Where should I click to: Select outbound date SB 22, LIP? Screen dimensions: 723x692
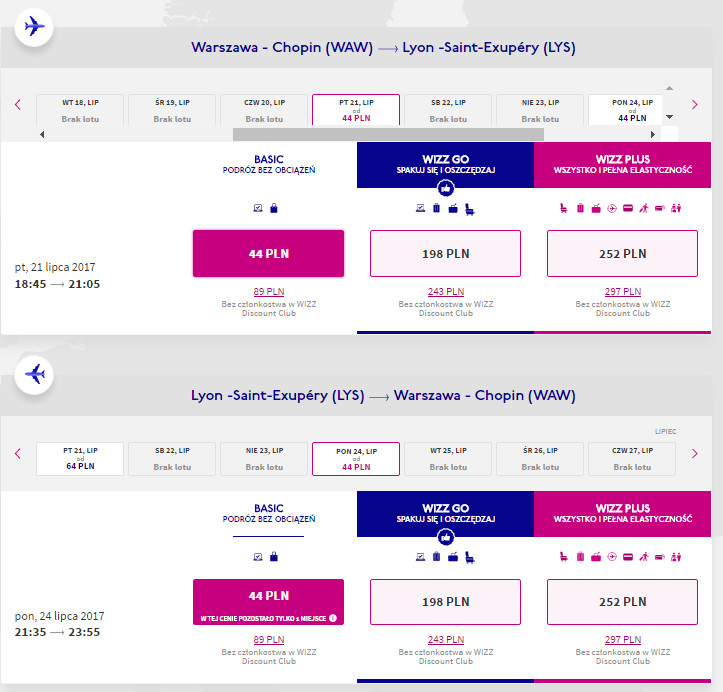click(448, 110)
